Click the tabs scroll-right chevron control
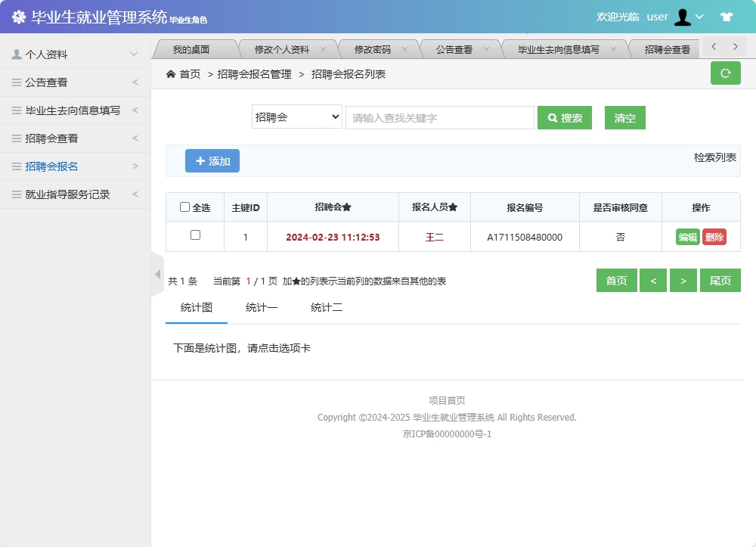This screenshot has height=547, width=756. [x=734, y=46]
